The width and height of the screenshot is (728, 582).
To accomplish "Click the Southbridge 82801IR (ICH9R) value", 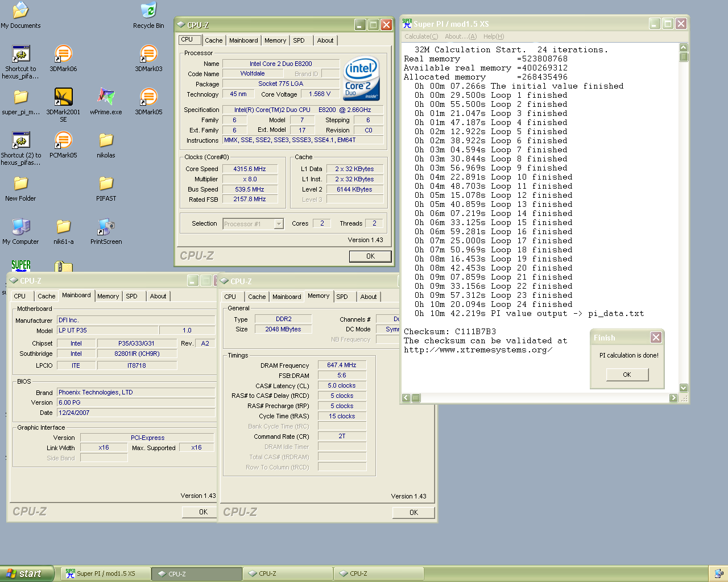I will point(137,354).
